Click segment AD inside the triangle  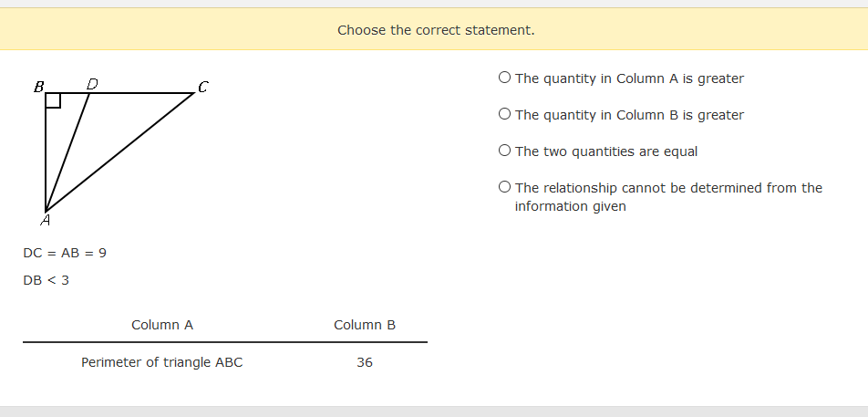tap(67, 152)
